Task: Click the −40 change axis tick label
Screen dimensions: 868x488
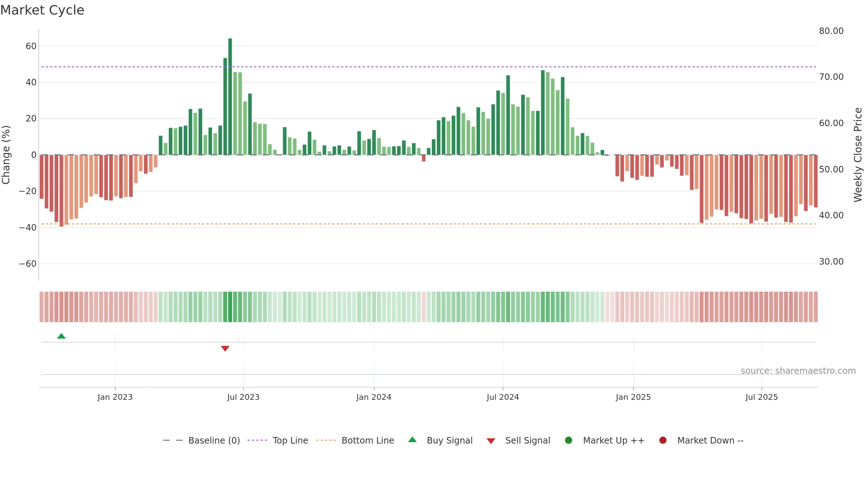Action: (28, 228)
